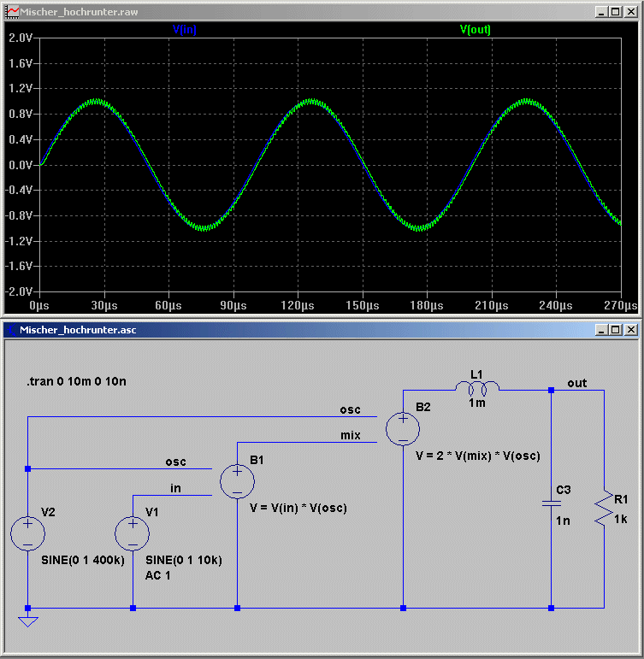
Task: Click the V(out) trace label in the plot
Action: pos(475,29)
